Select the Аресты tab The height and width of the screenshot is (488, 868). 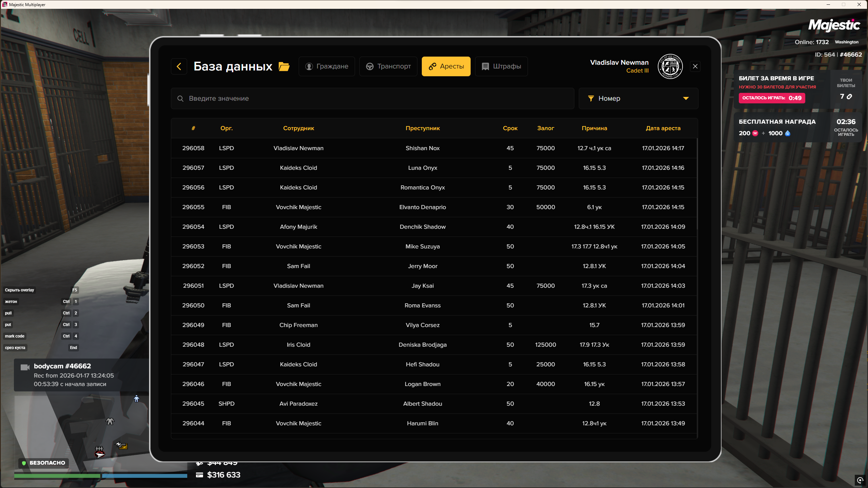pos(446,66)
